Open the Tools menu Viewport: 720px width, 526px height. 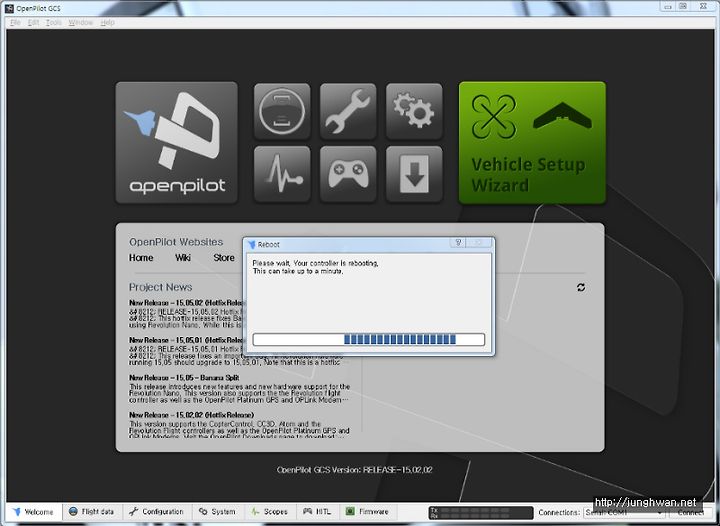pos(54,22)
